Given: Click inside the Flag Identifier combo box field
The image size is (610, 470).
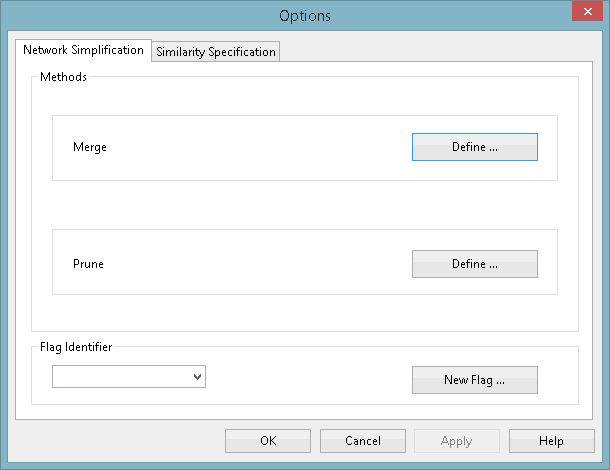Looking at the screenshot, I should coord(122,377).
